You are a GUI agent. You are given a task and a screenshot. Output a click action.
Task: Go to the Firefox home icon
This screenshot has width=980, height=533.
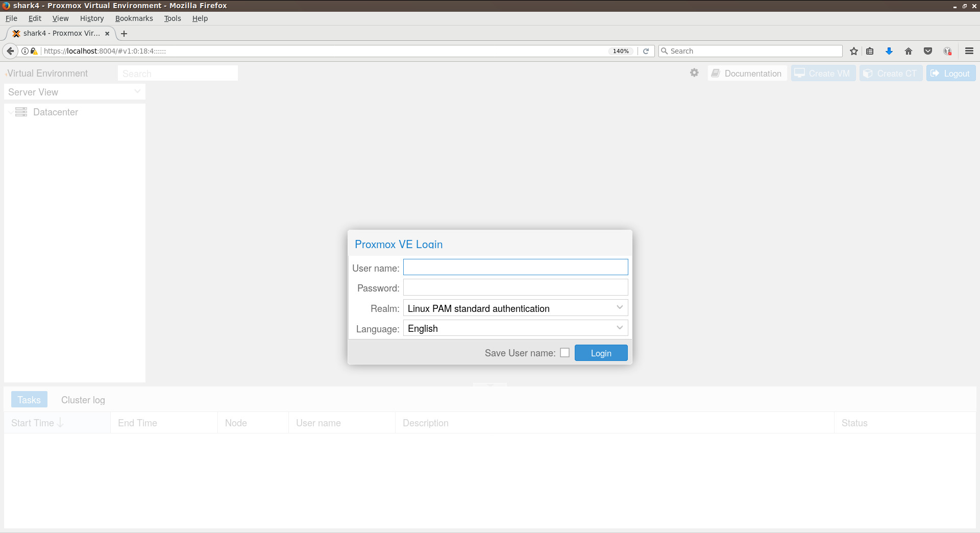point(909,51)
